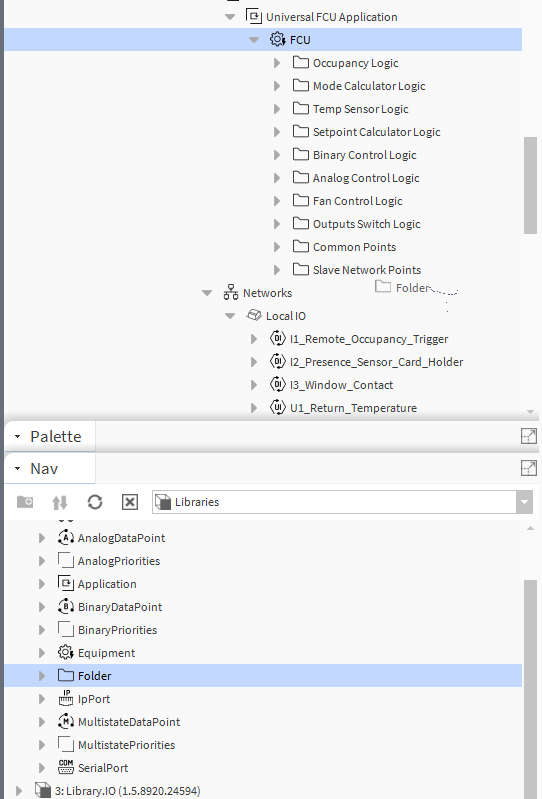Maximize the Palette panel using its expand icon
The image size is (542, 799).
click(x=529, y=436)
